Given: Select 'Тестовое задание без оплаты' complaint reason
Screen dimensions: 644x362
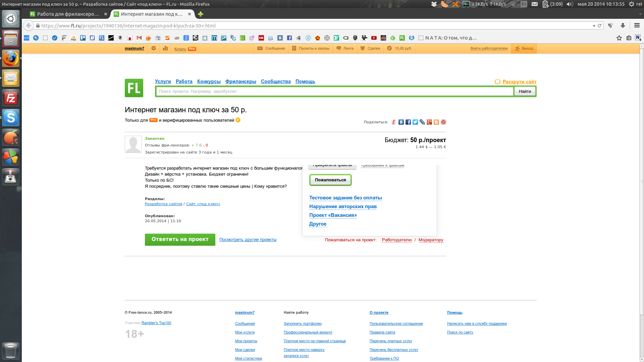Looking at the screenshot, I should click(345, 198).
